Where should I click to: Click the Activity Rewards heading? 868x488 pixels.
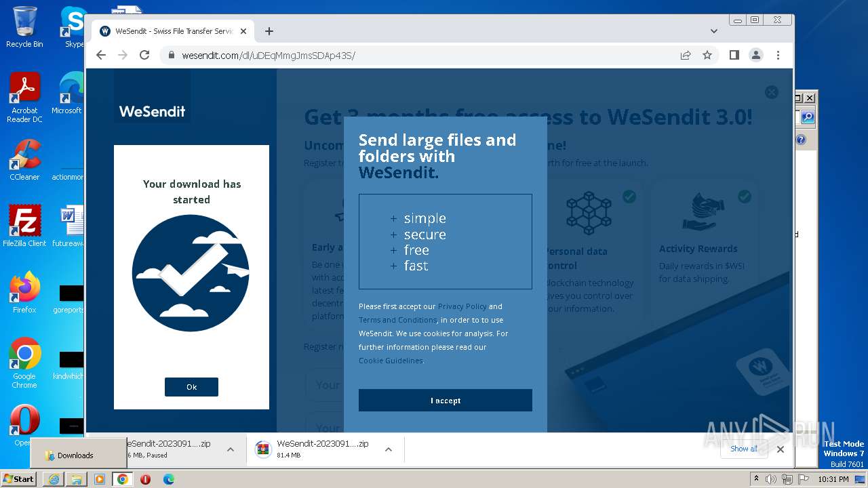(698, 249)
